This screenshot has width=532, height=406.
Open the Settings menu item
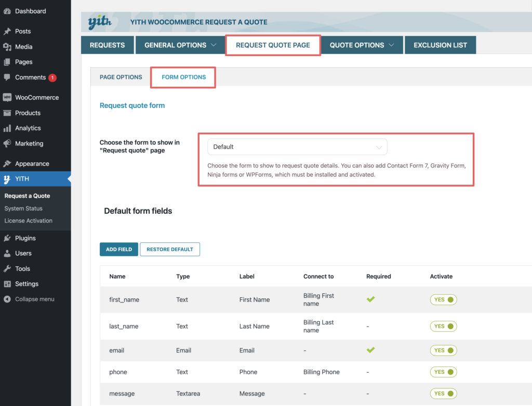[27, 284]
